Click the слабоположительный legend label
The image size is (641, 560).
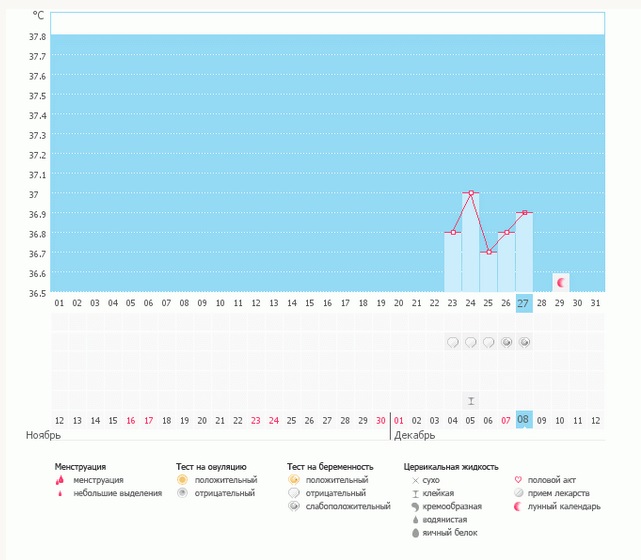(x=348, y=506)
